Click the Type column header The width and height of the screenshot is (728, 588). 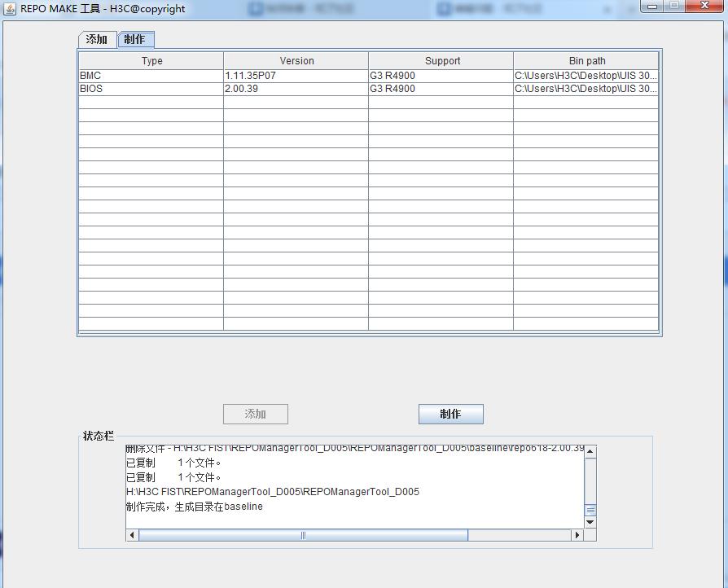coord(151,61)
